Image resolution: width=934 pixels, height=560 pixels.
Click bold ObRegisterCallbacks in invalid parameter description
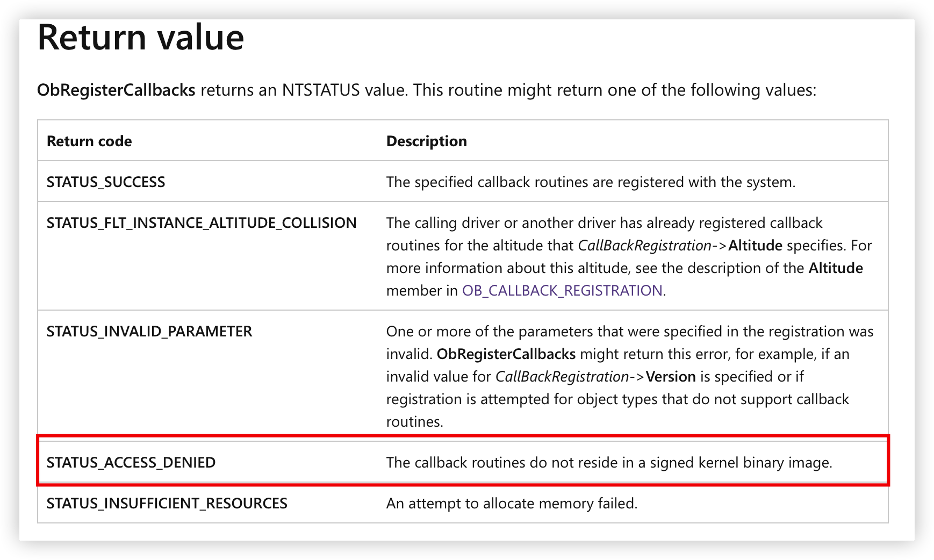(506, 354)
